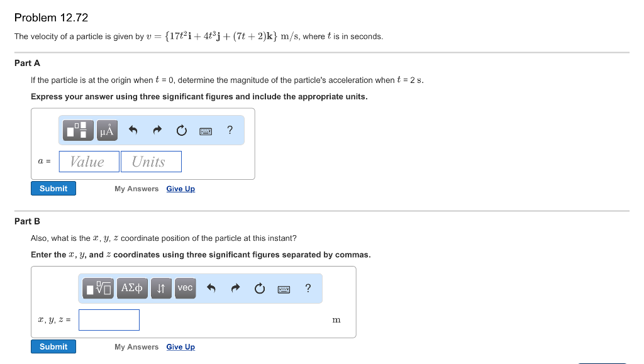Screen dimensions: 644x364
Task: Click the undo arrow in Part A toolbar
Action: [x=133, y=130]
